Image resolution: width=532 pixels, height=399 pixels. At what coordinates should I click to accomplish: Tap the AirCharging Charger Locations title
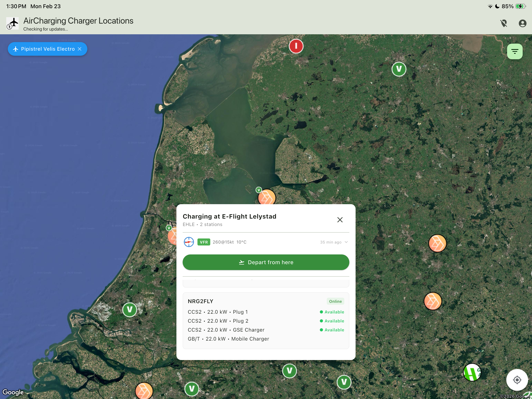[x=78, y=21]
